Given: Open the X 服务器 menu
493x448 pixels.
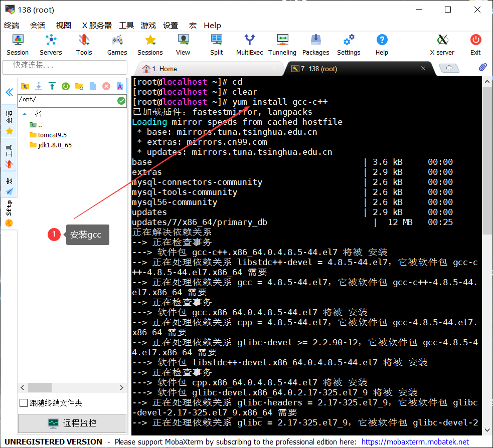Looking at the screenshot, I should pyautogui.click(x=97, y=26).
